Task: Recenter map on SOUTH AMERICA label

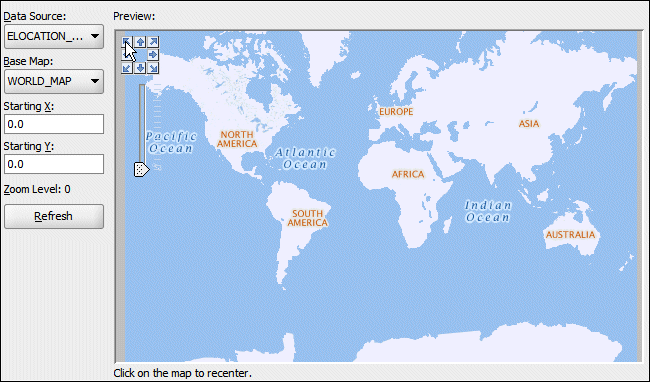Action: 307,218
